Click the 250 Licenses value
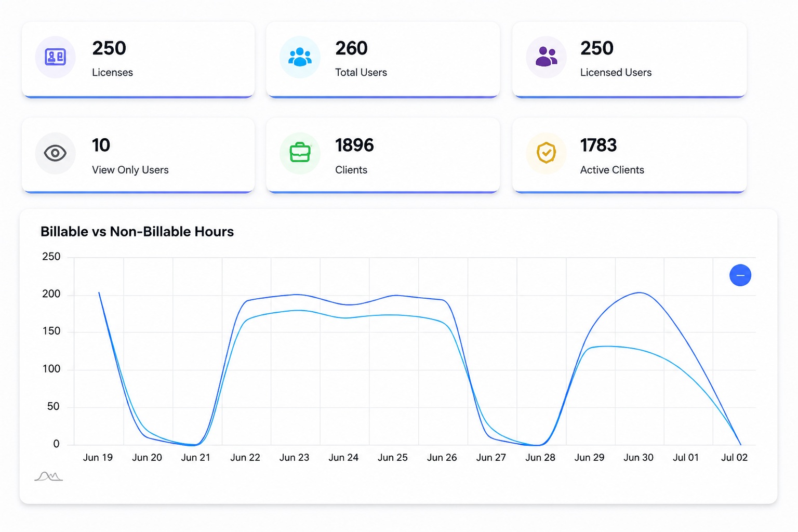Screen dimensions: 798x532 click(x=109, y=48)
